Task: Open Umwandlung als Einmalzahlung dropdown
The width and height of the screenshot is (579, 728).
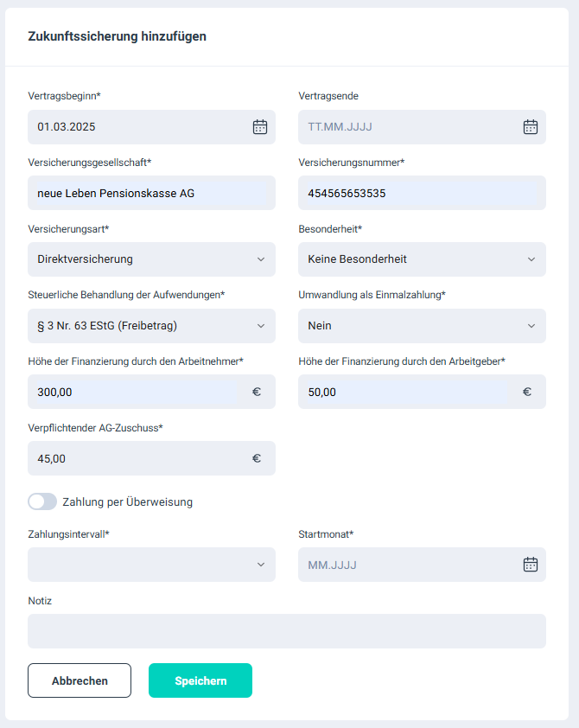Action: tap(422, 326)
